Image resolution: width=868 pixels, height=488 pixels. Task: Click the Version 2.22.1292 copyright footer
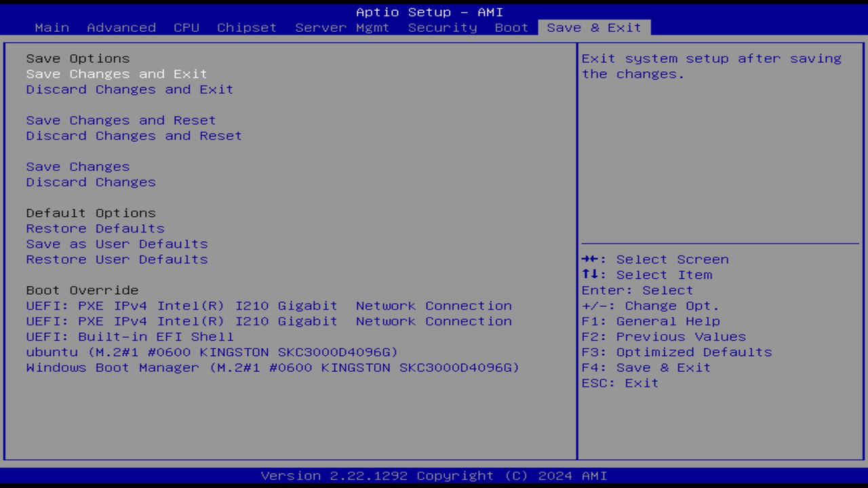(434, 476)
